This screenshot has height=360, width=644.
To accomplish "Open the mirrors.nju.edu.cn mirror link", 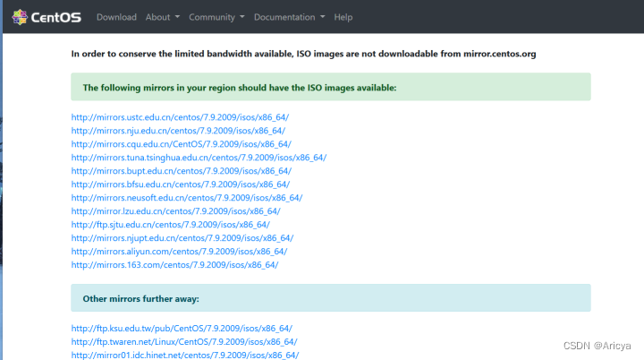I will pyautogui.click(x=178, y=131).
